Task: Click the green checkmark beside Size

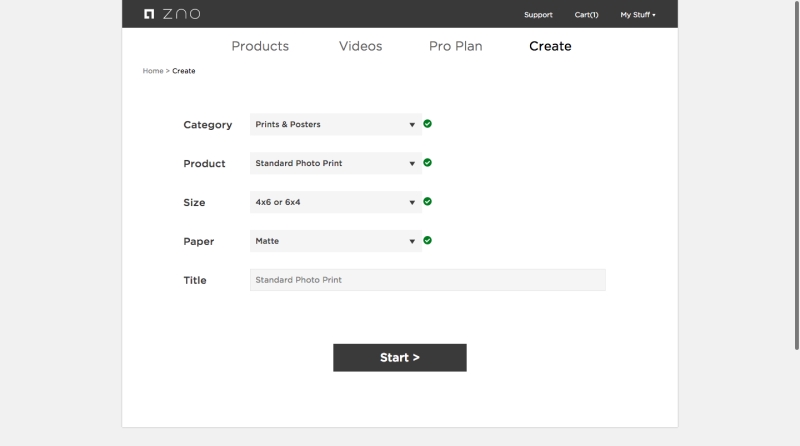Action: pos(428,201)
